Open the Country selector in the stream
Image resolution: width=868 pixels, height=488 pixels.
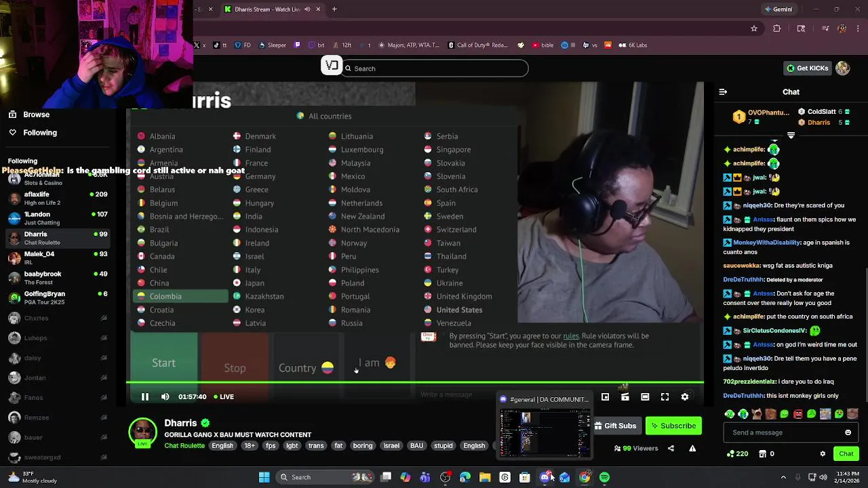tap(306, 367)
